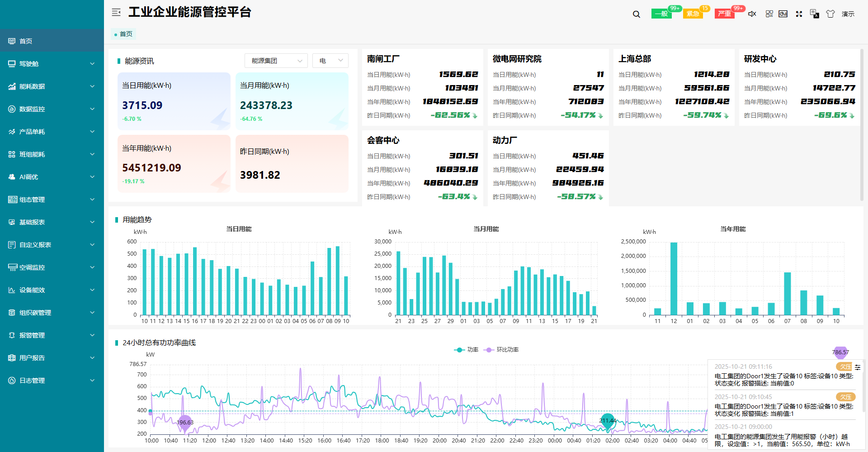Image resolution: width=868 pixels, height=452 pixels.
Task: Toggle the 功率 legend series
Action: [466, 350]
